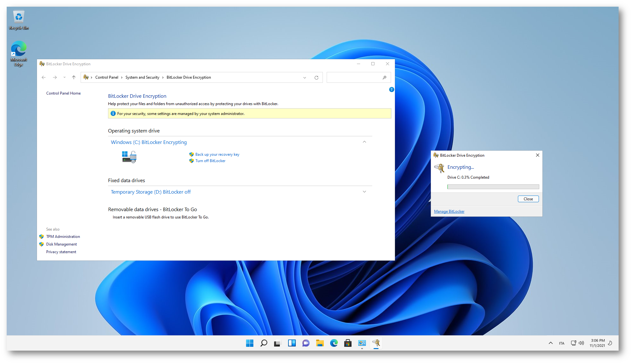Open address bar history dropdown
Screen dimensions: 632x364
[x=305, y=77]
